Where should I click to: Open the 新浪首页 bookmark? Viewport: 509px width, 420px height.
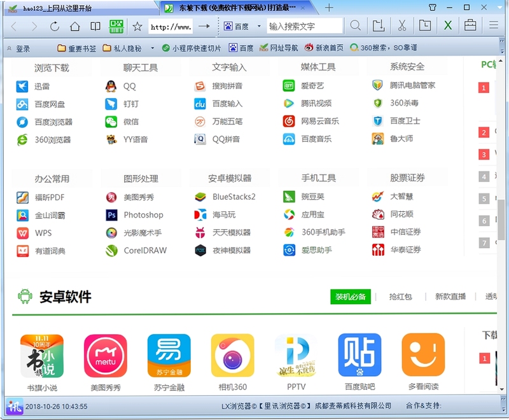(x=324, y=48)
